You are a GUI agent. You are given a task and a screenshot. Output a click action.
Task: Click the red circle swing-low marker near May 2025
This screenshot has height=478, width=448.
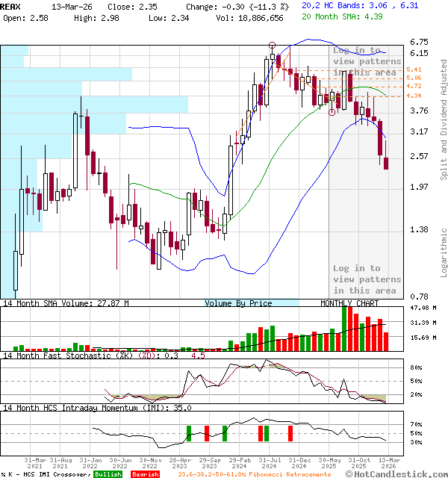332,112
